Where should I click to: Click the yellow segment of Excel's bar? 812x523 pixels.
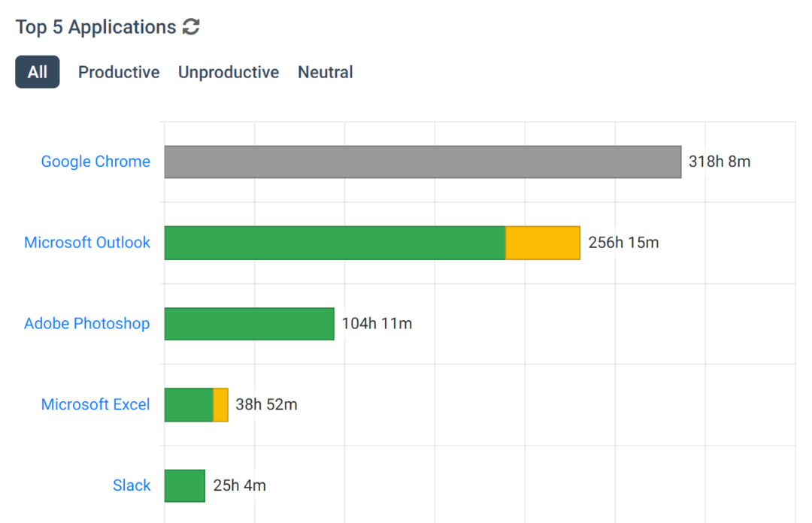220,404
